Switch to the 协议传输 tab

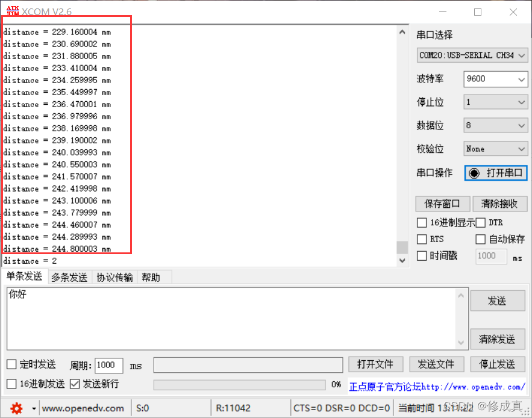(x=114, y=278)
